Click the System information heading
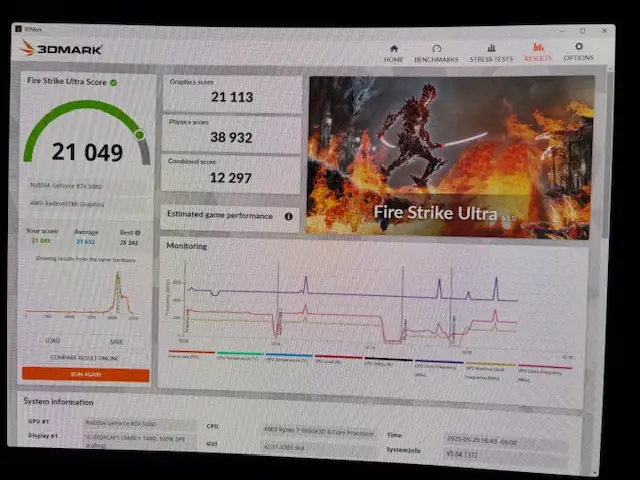This screenshot has width=640, height=480. [58, 402]
